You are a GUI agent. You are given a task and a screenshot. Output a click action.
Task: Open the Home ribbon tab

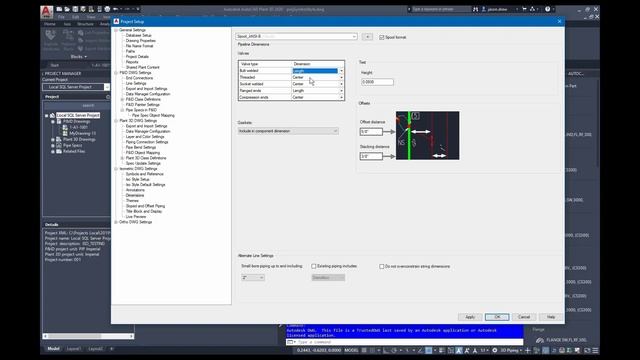[x=50, y=24]
